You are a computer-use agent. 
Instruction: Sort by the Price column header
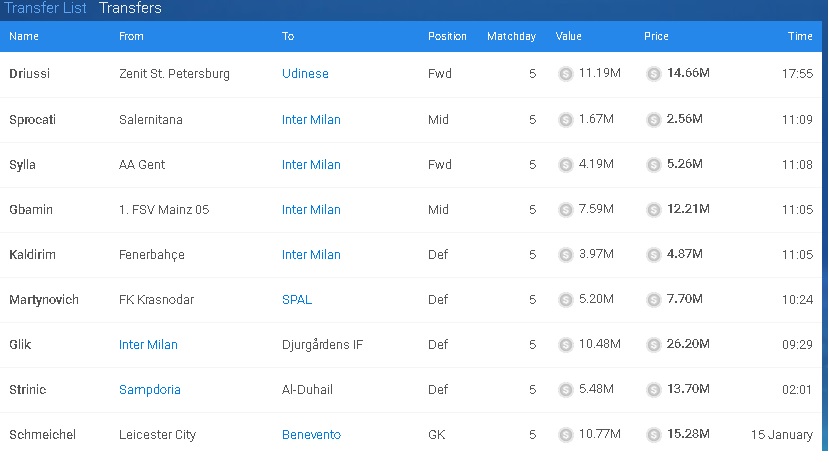click(656, 36)
